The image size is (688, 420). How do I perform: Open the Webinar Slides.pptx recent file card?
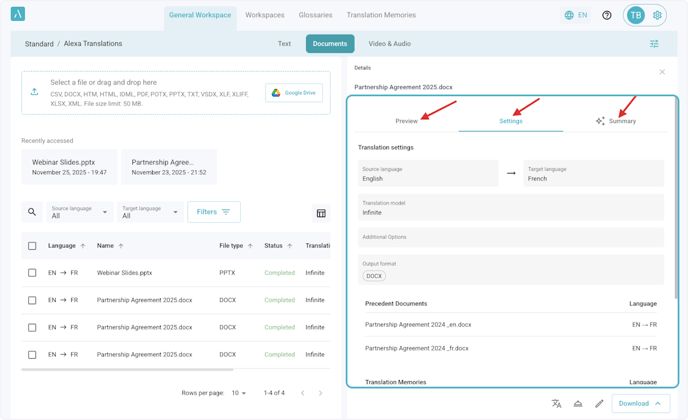(69, 167)
